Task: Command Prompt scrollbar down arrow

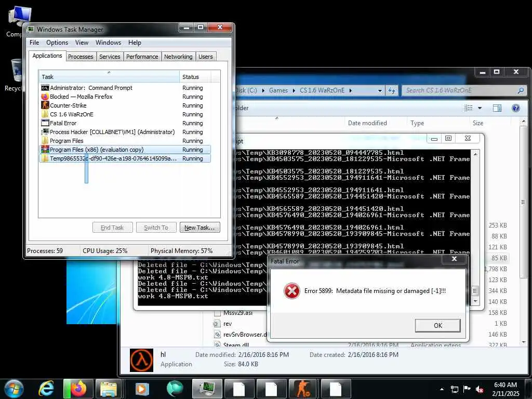Action: [475, 301]
